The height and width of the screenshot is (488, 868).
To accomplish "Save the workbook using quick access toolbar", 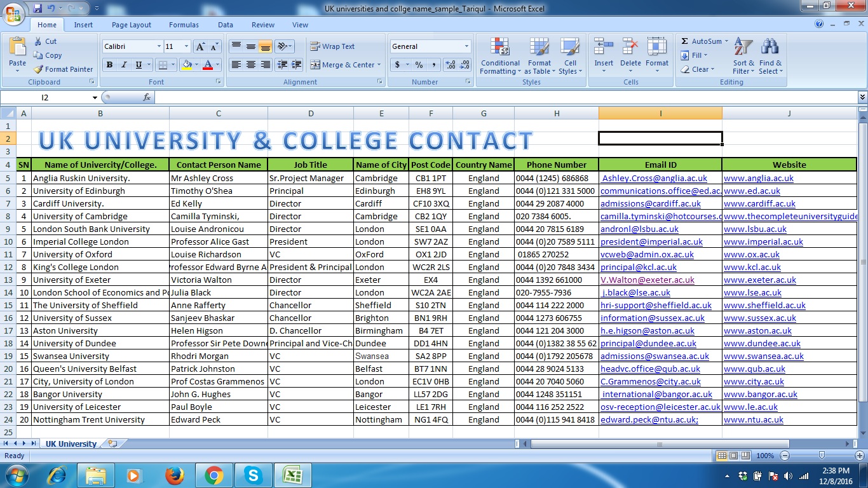I will [x=37, y=9].
